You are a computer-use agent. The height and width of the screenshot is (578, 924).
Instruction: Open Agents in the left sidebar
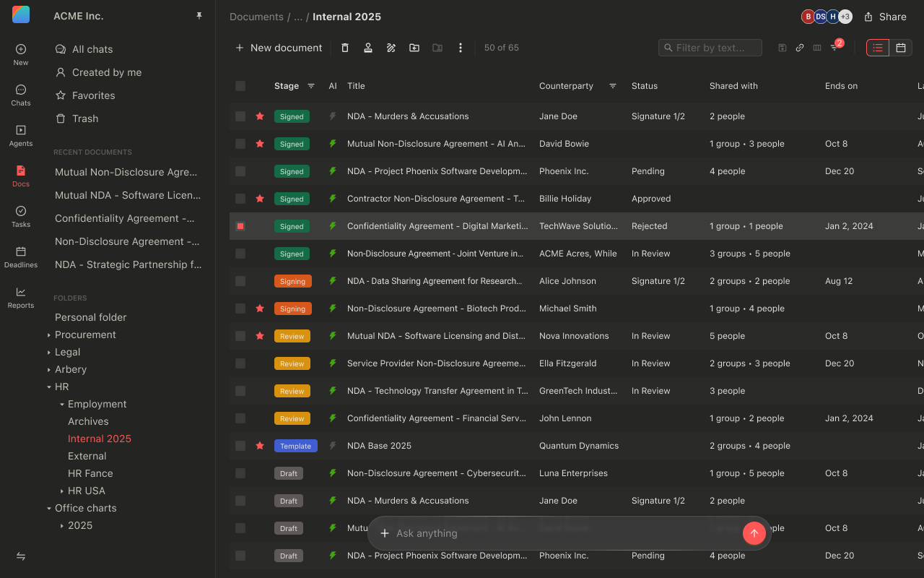coord(21,135)
